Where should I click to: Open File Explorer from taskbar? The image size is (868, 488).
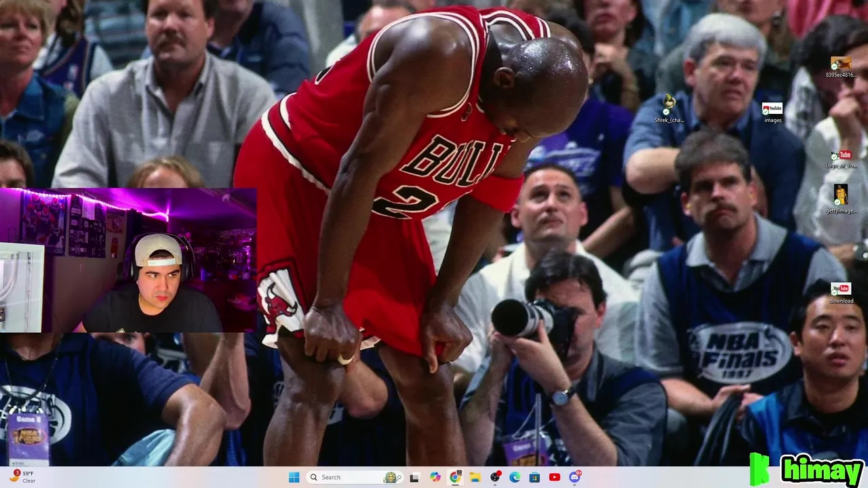(x=475, y=477)
